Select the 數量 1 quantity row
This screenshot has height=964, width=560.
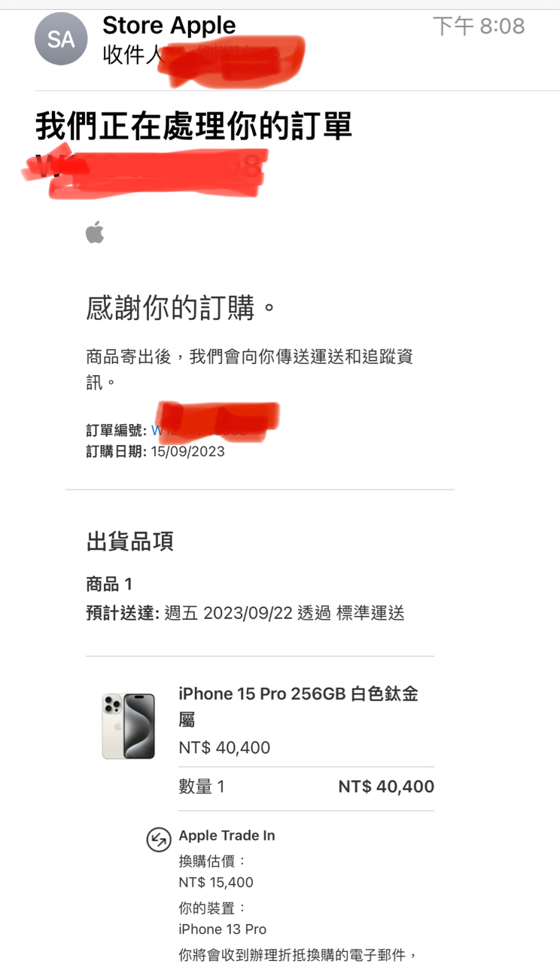[x=306, y=787]
